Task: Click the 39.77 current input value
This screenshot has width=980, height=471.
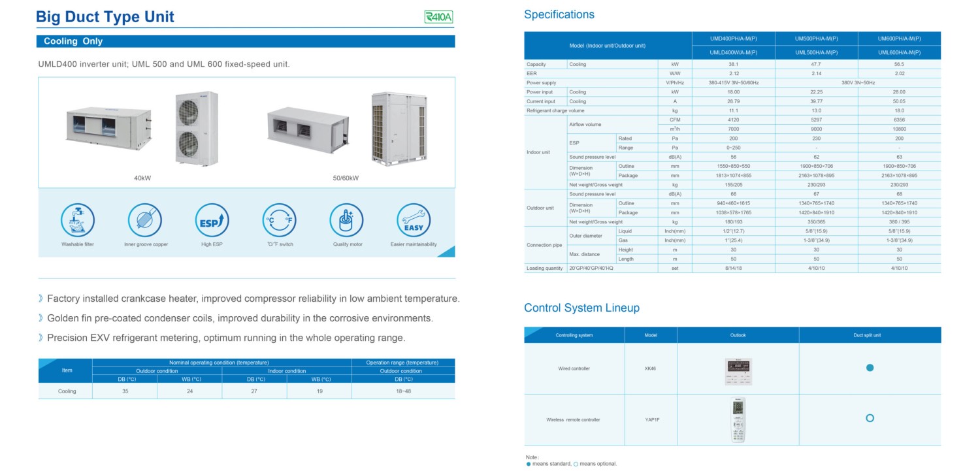Action: [816, 101]
